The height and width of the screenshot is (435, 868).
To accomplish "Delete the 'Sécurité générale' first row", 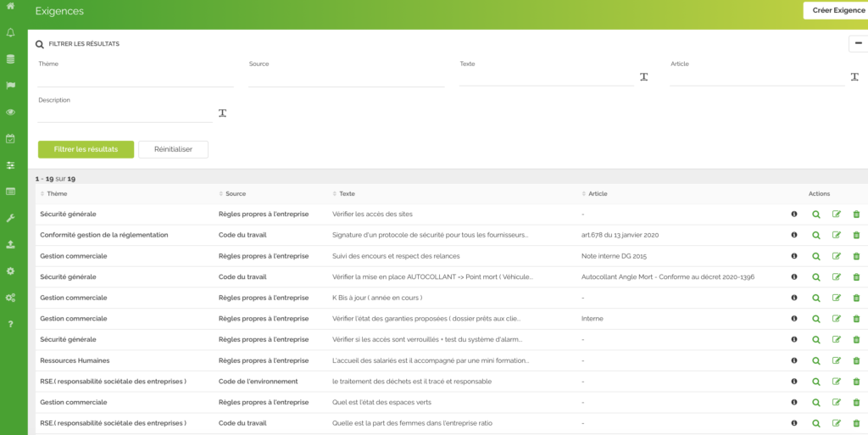I will click(855, 215).
